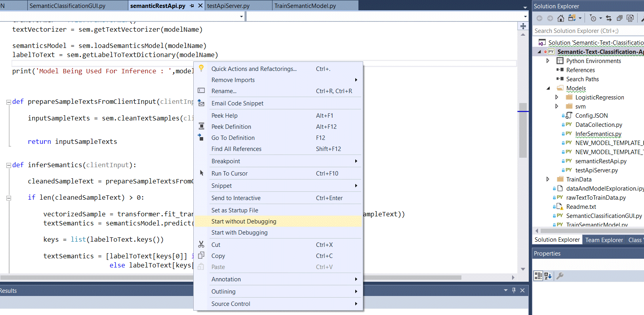Collapse the Models folder
Viewport: 644px width, 315px height.
click(548, 88)
